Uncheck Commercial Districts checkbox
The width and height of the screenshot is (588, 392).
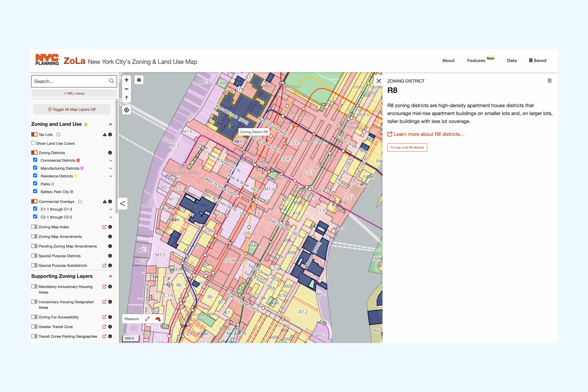pos(35,160)
